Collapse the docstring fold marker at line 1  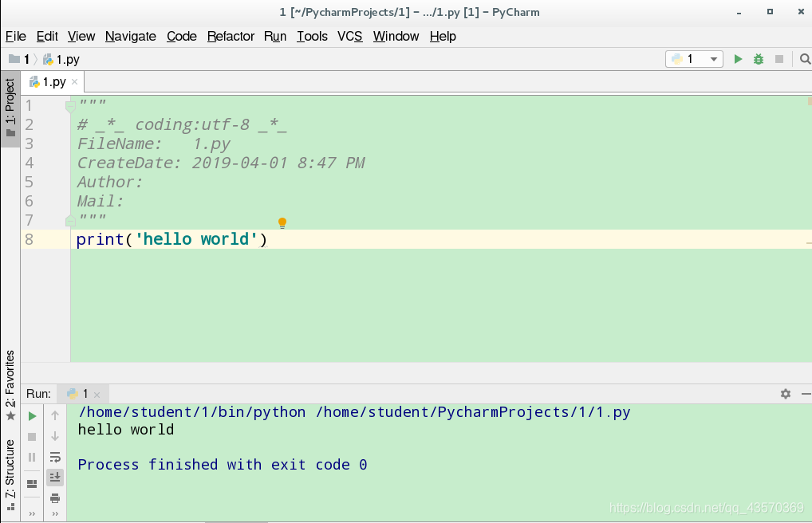click(68, 104)
